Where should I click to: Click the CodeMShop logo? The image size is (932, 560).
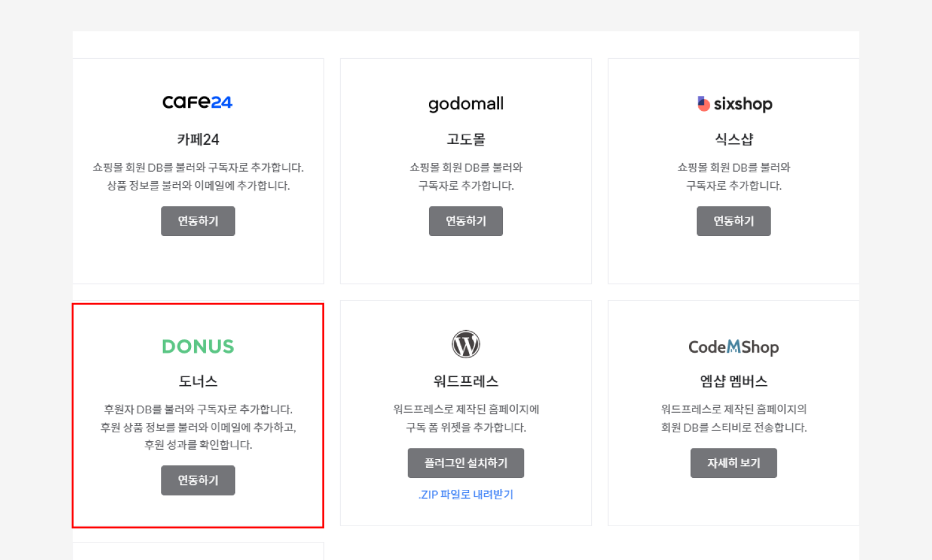[733, 347]
